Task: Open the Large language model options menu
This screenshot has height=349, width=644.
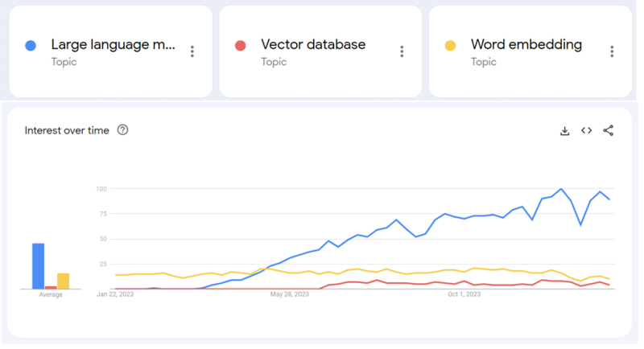Action: pyautogui.click(x=192, y=51)
